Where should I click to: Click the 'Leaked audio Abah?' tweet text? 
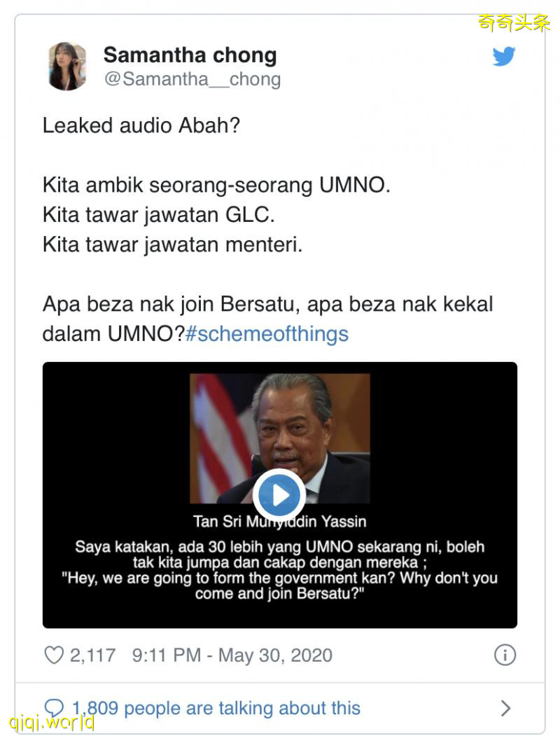coord(141,125)
